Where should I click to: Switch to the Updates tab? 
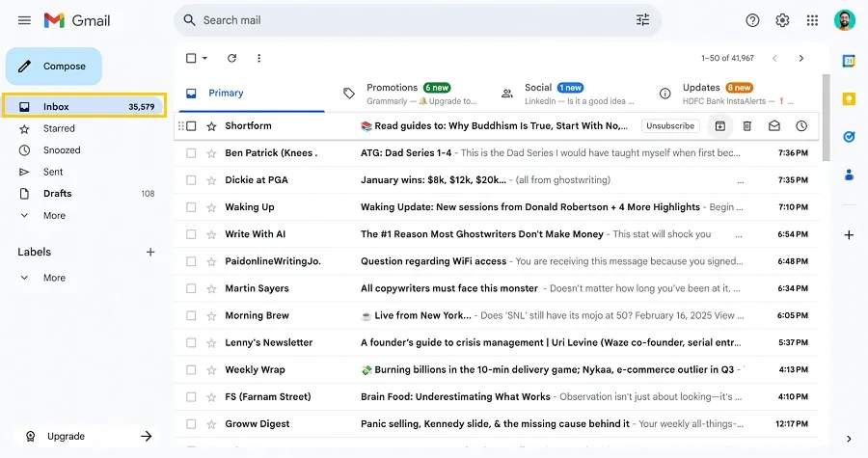727,94
